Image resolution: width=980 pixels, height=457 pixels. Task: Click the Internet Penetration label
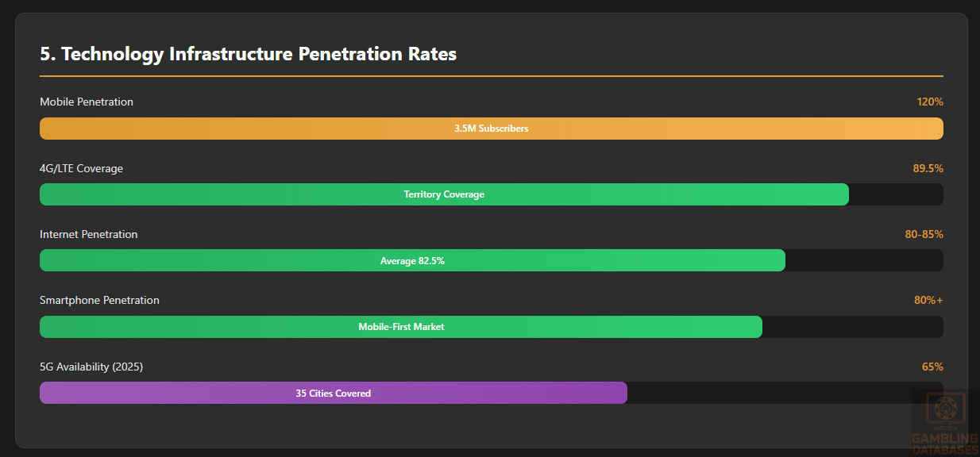click(89, 234)
